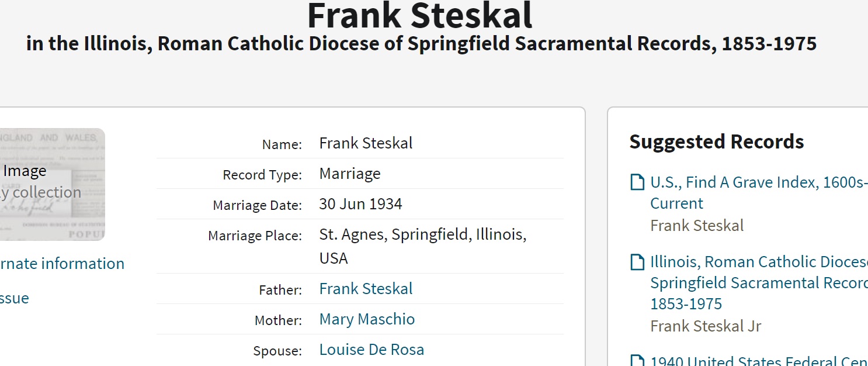Click the alternate information link
Image resolution: width=868 pixels, height=366 pixels.
tap(62, 264)
